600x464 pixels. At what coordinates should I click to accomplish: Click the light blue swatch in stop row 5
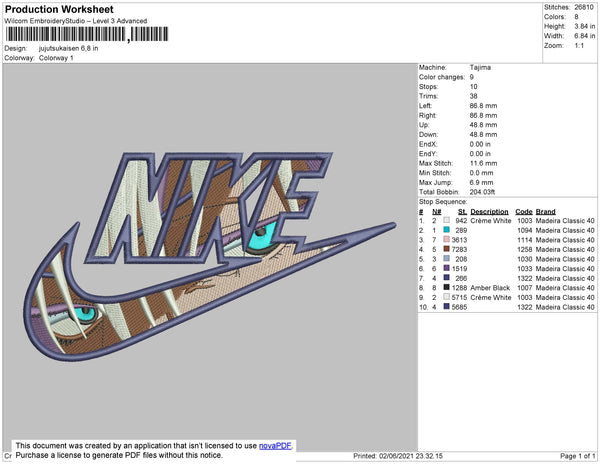click(x=447, y=259)
